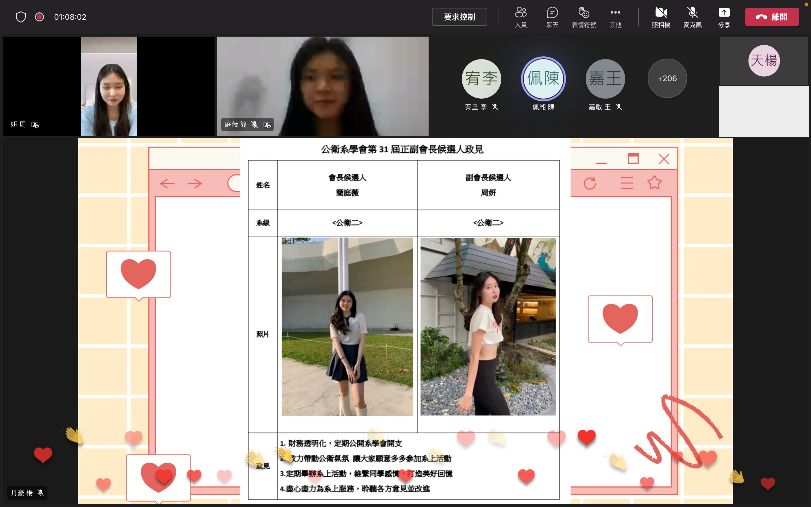This screenshot has height=507, width=811.
Task: Open the Reactions menu
Action: pos(583,15)
